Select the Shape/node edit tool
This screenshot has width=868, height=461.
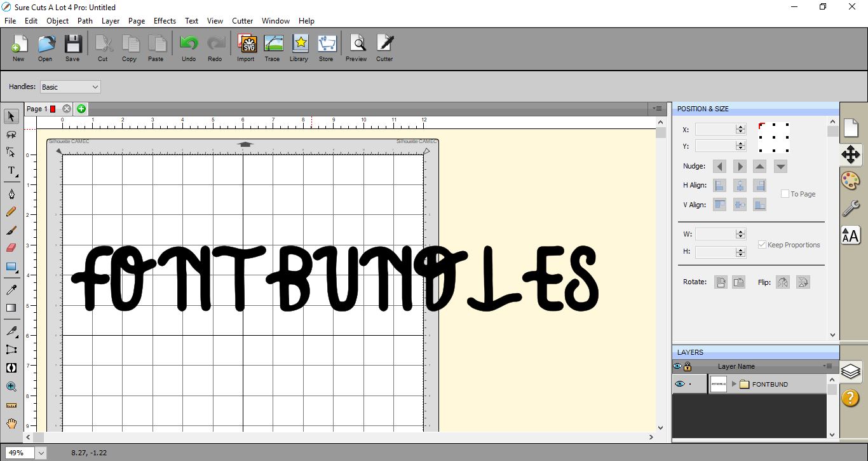11,152
